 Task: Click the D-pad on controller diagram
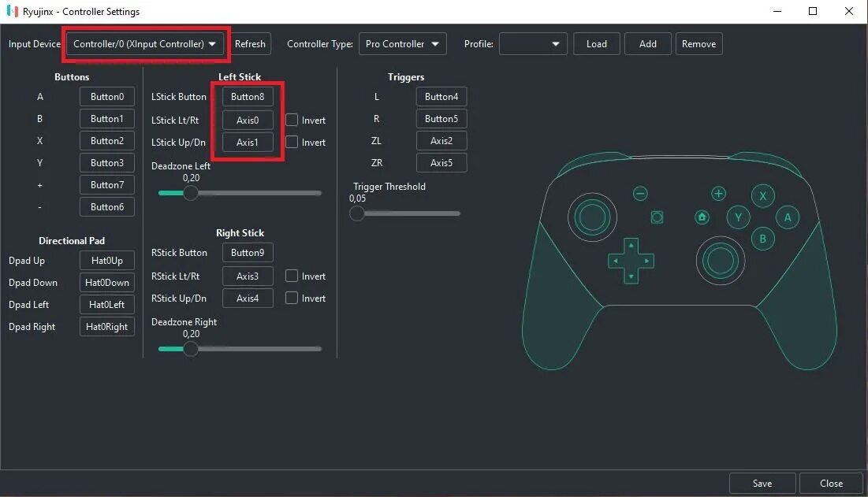(631, 261)
